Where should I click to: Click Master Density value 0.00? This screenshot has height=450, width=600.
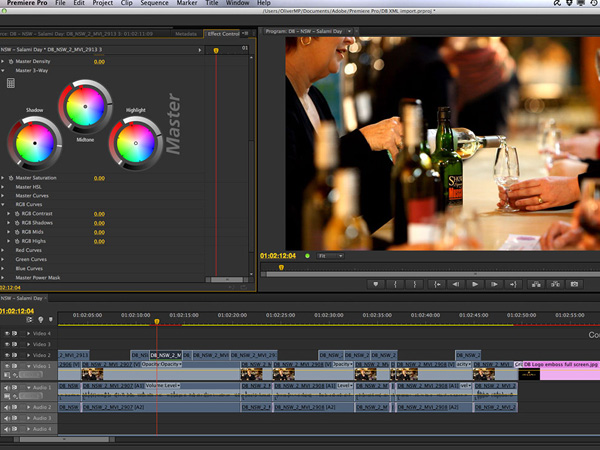(x=99, y=62)
